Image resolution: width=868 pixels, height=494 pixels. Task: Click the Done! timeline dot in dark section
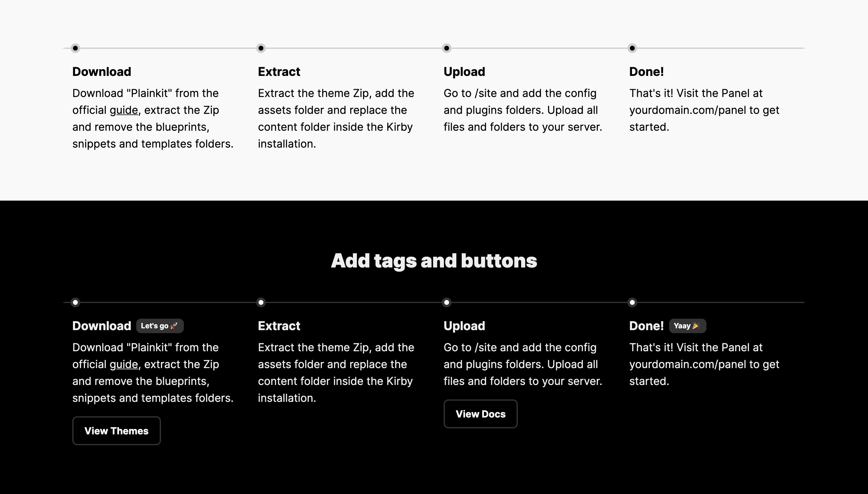coord(632,302)
